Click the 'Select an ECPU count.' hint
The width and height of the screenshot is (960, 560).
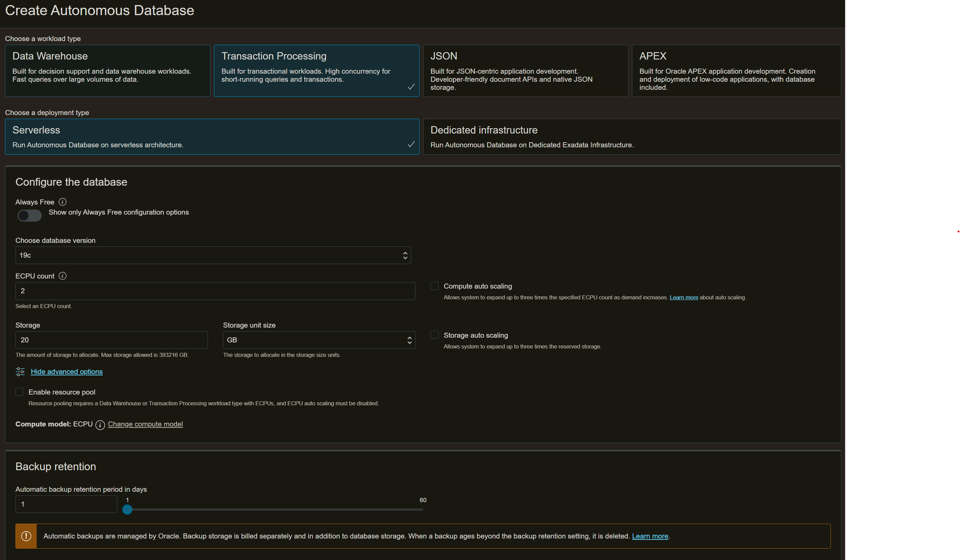pyautogui.click(x=43, y=306)
